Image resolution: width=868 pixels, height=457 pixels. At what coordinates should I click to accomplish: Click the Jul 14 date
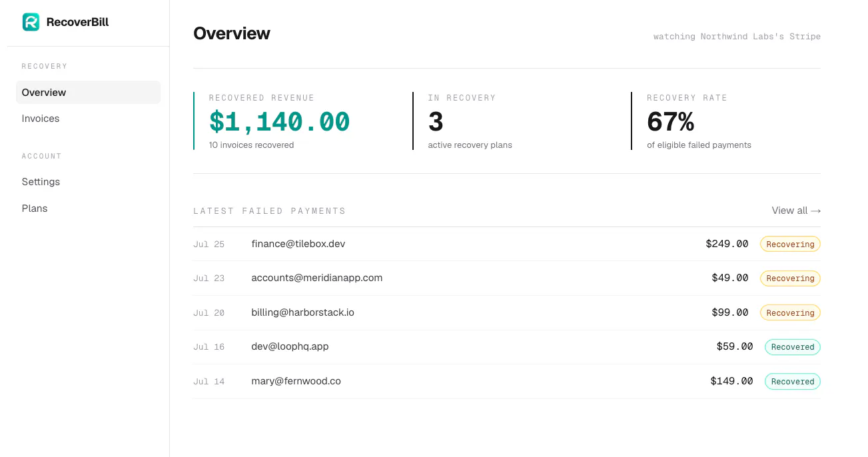(209, 382)
